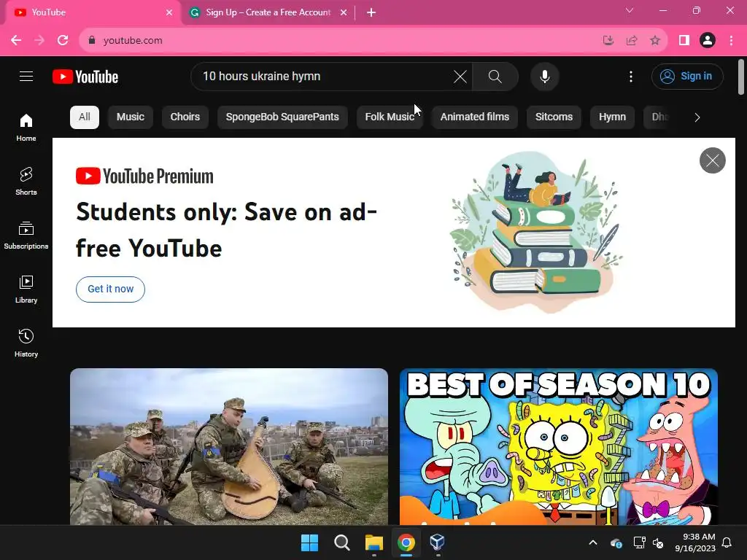Click the install app icon
This screenshot has width=747, height=560.
pos(608,41)
